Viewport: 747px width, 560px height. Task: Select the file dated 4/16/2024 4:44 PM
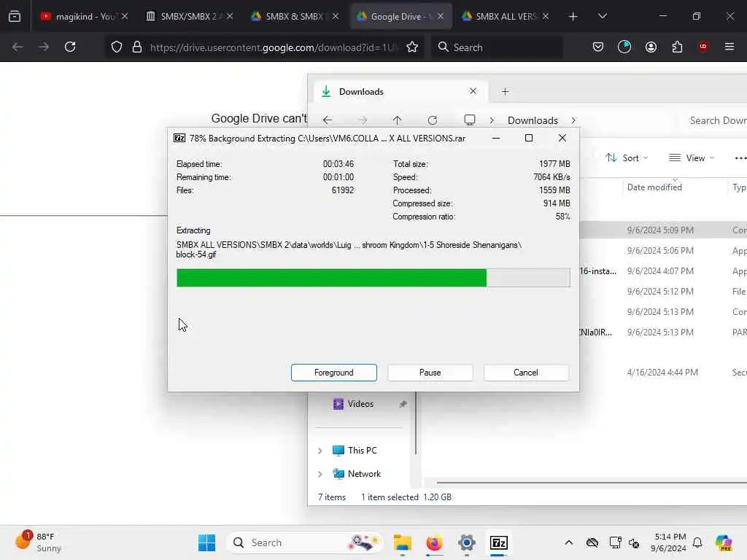[663, 373]
